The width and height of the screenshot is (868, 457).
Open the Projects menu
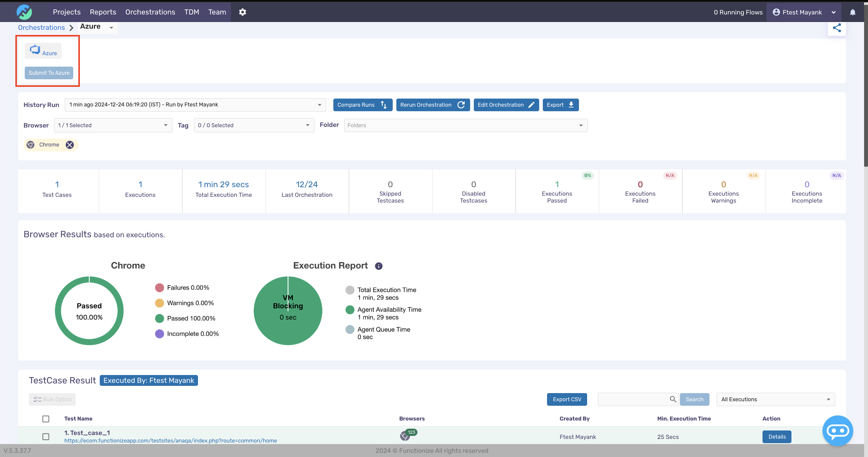tap(67, 12)
